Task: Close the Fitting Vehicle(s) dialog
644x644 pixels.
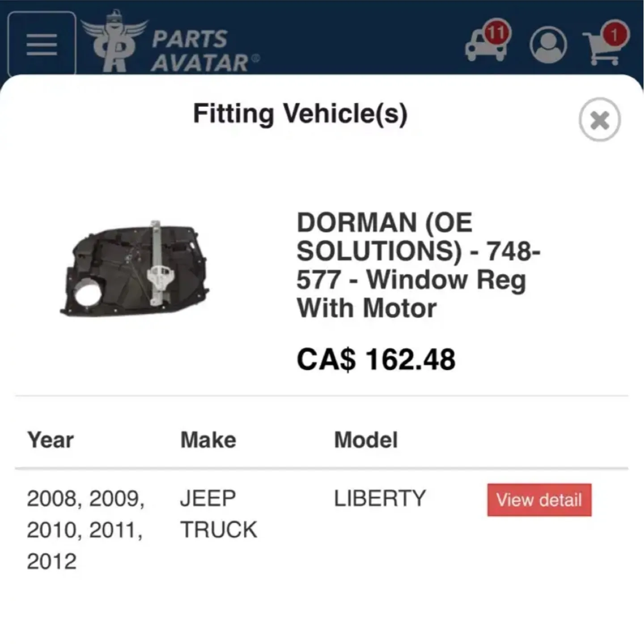Action: [599, 119]
